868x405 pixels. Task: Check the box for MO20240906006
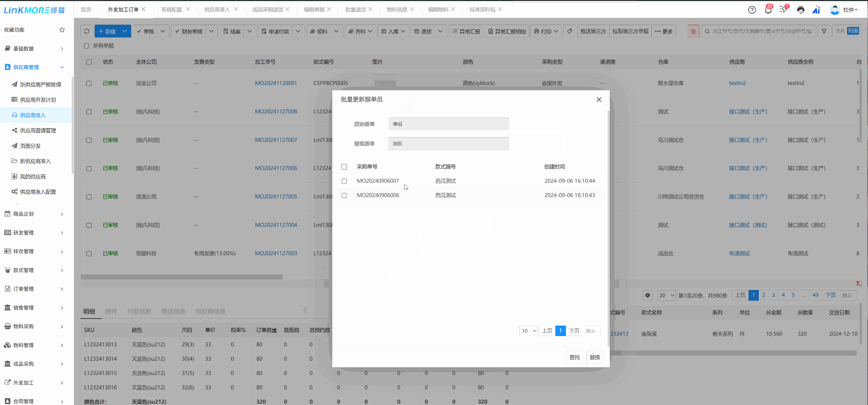344,195
